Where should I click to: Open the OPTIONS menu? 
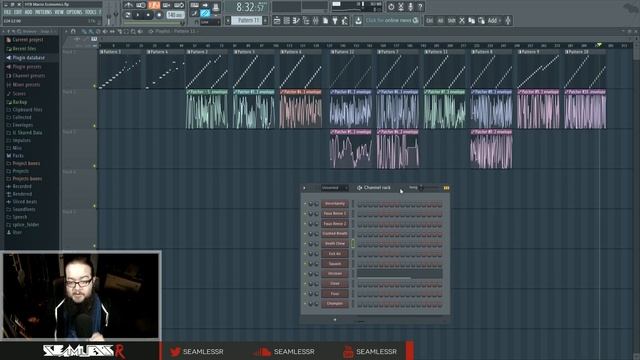tap(74, 13)
